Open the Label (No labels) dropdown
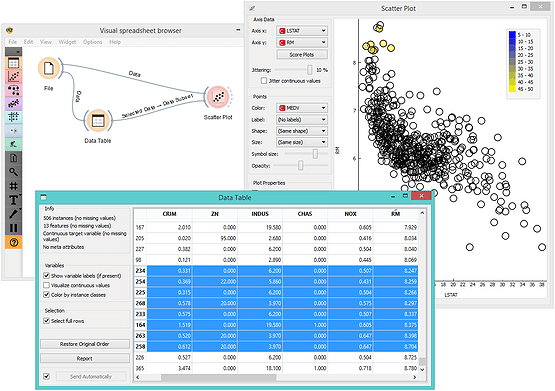Screen dimensions: 555x391 (x=302, y=120)
